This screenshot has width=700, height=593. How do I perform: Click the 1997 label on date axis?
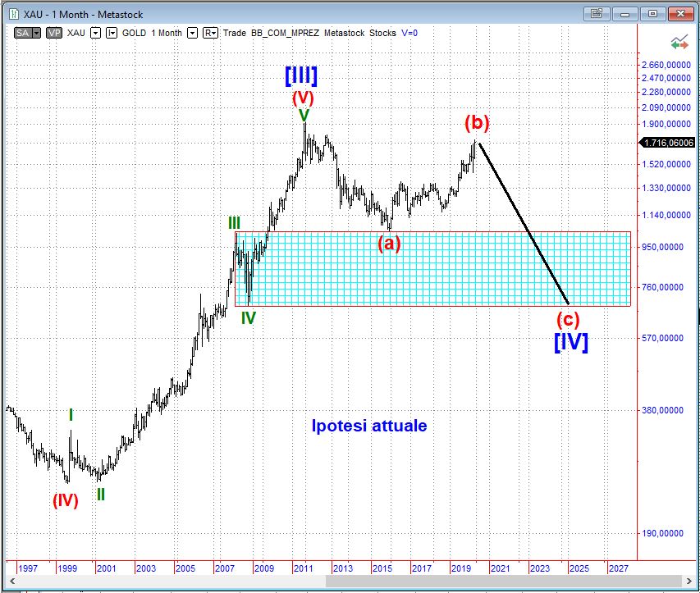pyautogui.click(x=28, y=568)
